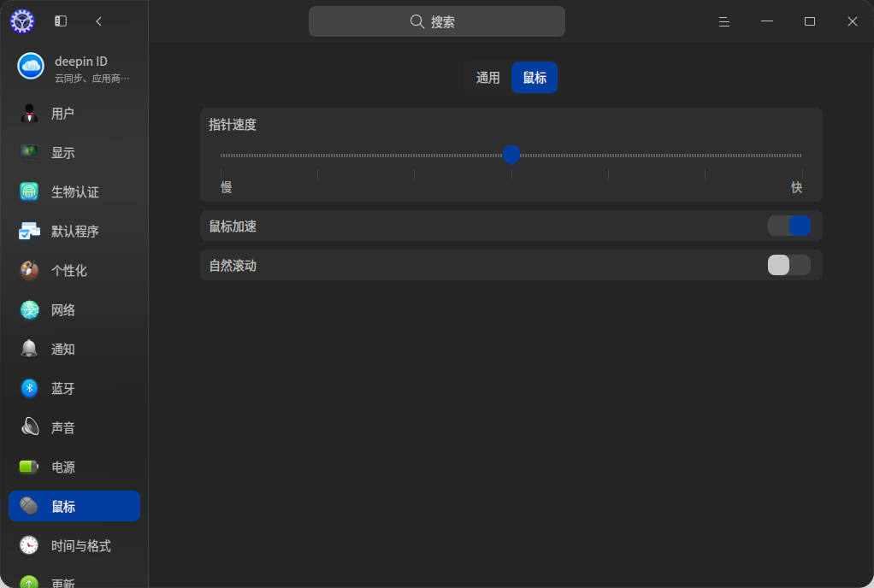The image size is (874, 588).
Task: Select the 鼠标 tab at top
Action: pyautogui.click(x=534, y=78)
